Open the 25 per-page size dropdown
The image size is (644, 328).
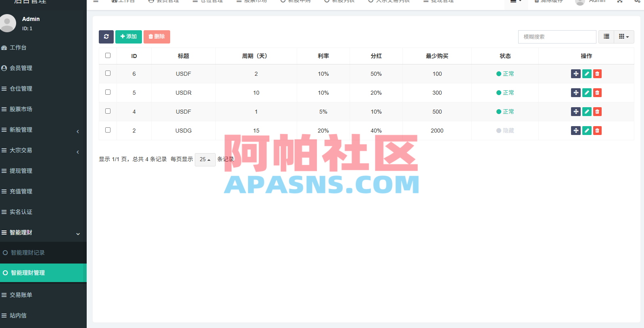pos(205,160)
